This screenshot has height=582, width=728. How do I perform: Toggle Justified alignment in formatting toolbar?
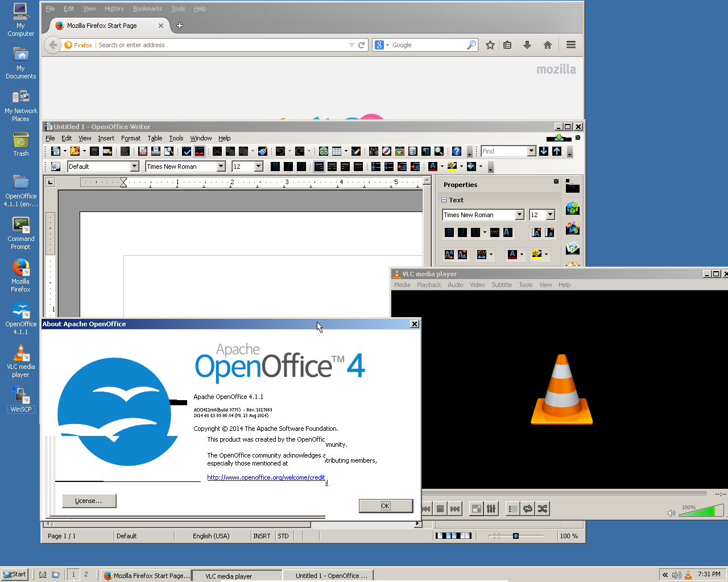(358, 167)
